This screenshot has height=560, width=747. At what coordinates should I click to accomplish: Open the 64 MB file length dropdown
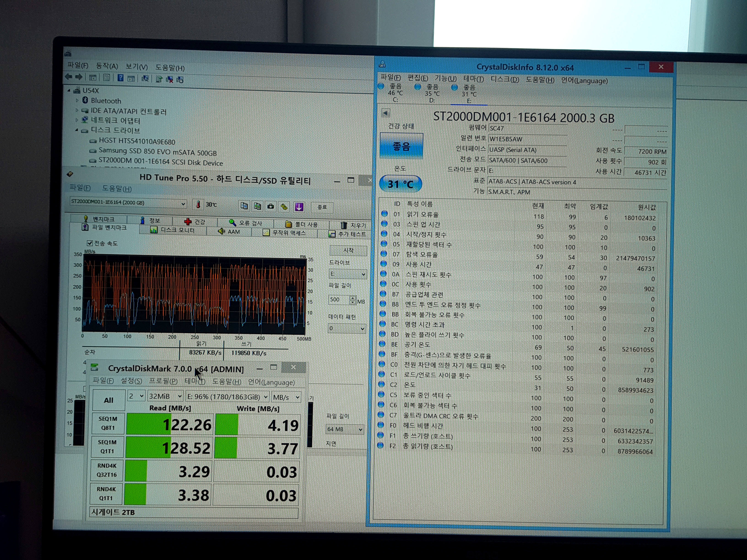[344, 429]
